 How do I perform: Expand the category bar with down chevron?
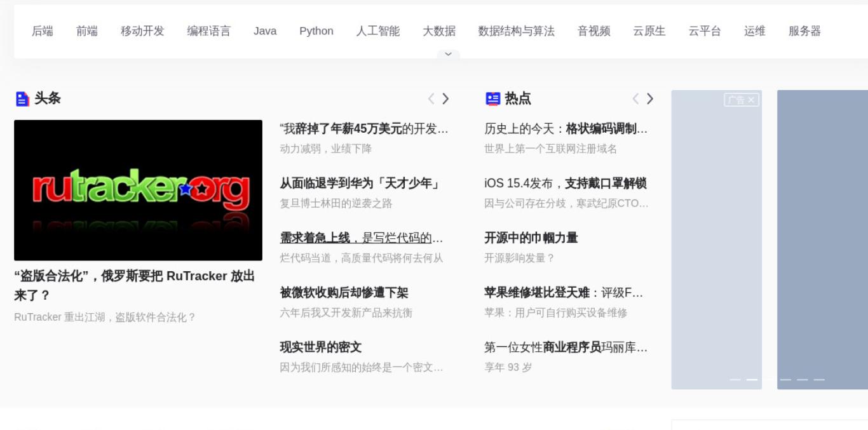(x=448, y=54)
